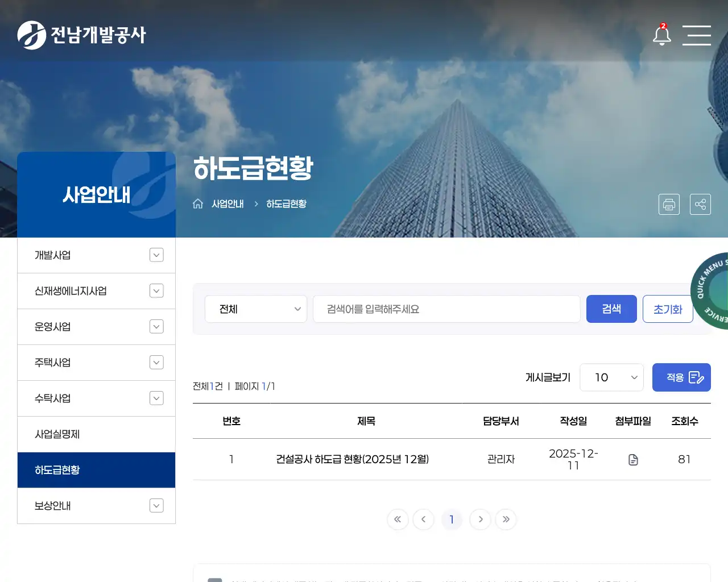Expand 보상안내 submenu chevron
This screenshot has width=728, height=582.
coord(156,506)
